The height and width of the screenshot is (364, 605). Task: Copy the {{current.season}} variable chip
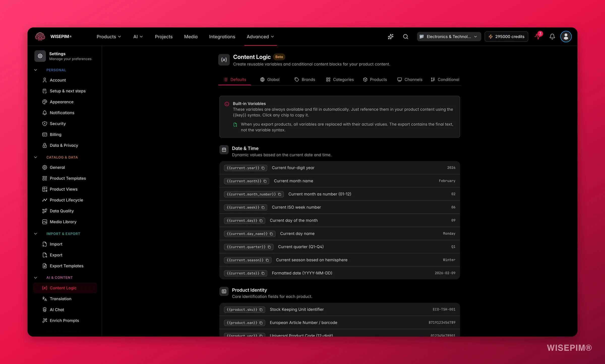[x=248, y=260]
